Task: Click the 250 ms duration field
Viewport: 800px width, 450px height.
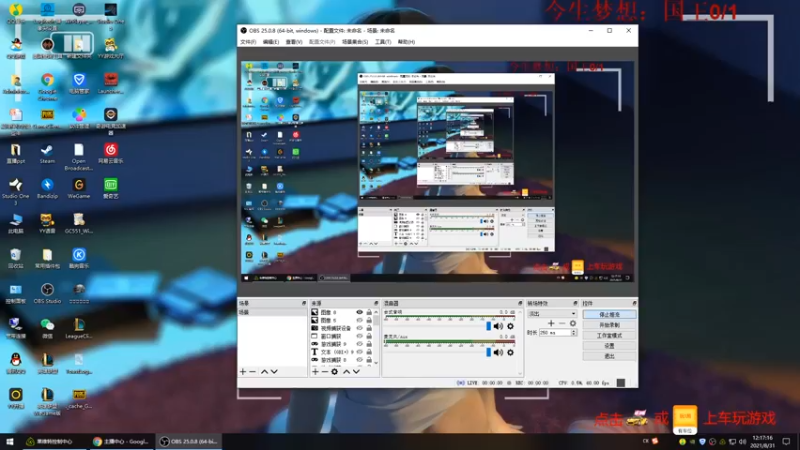Action: (555, 333)
